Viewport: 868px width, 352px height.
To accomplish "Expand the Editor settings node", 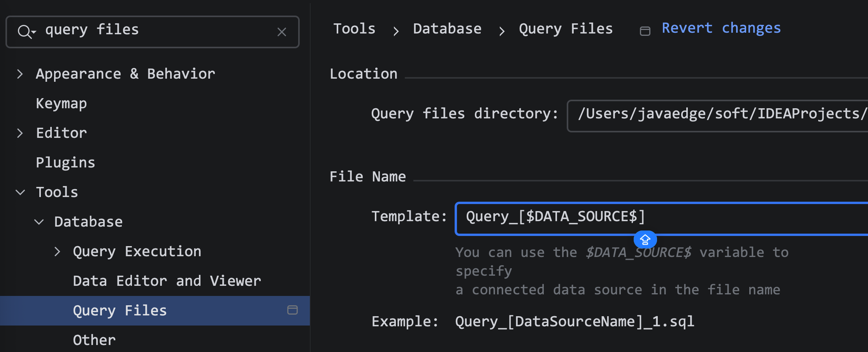I will tap(20, 133).
